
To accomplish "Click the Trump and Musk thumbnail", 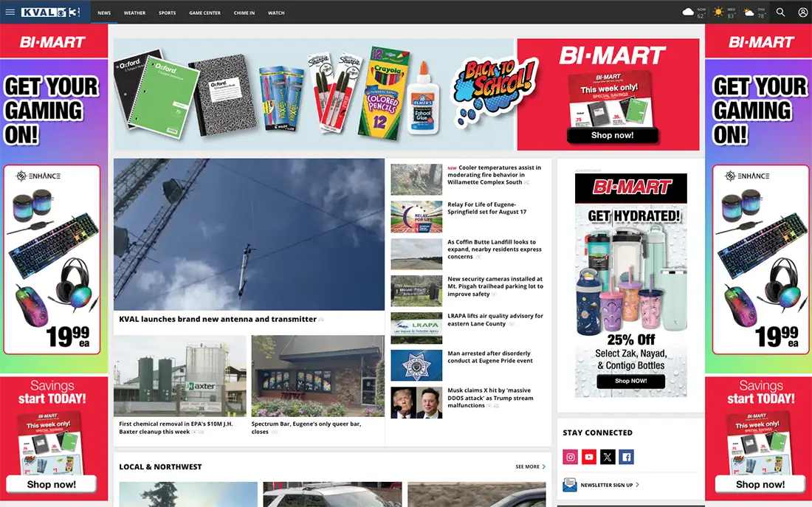I will coord(416,402).
